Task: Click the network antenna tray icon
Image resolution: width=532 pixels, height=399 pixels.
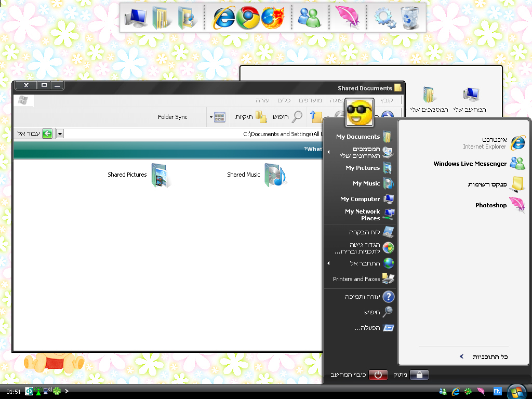Action: (x=38, y=391)
